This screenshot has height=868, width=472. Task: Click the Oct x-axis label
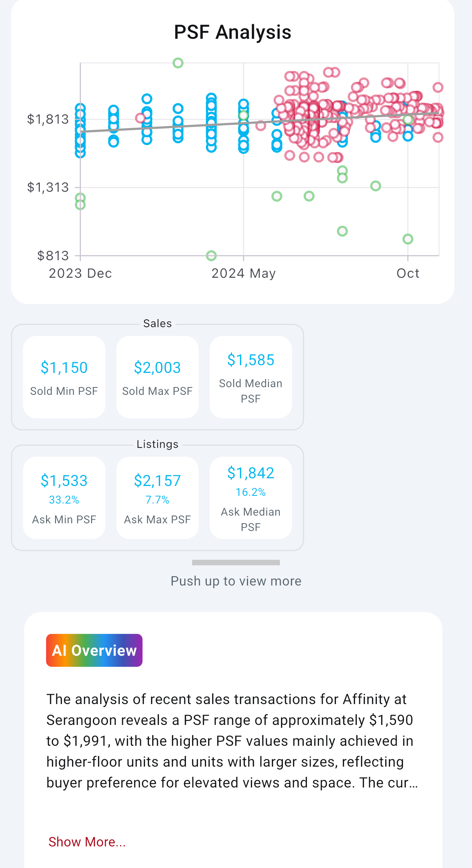tap(408, 273)
